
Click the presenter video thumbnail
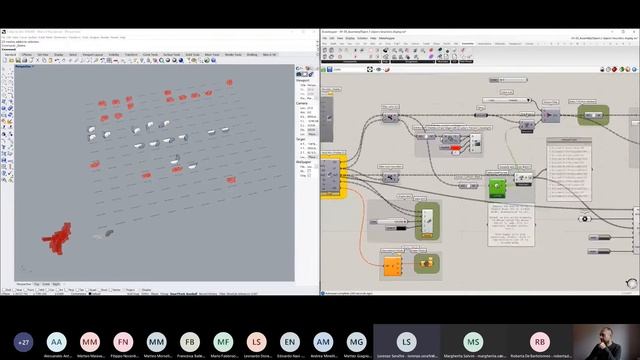click(606, 342)
